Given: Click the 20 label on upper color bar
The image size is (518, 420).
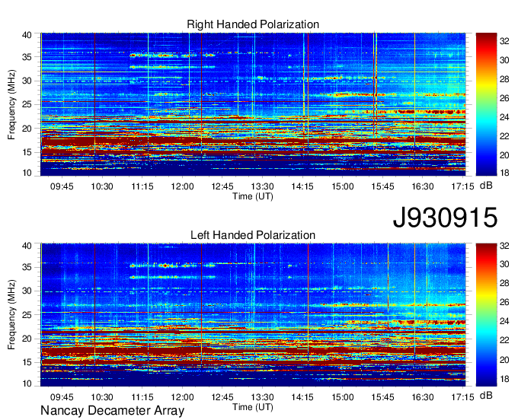Looking at the screenshot, I should 504,155.
